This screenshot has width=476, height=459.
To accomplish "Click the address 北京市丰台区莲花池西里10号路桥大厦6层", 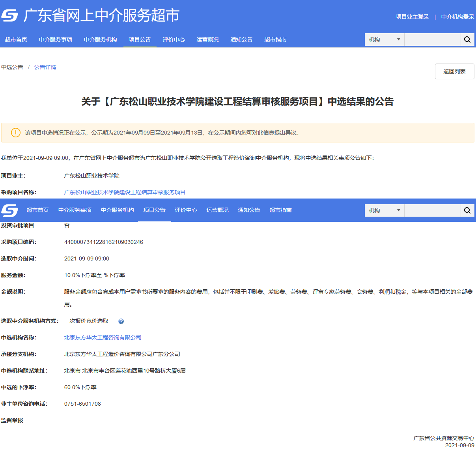I will 125,371.
